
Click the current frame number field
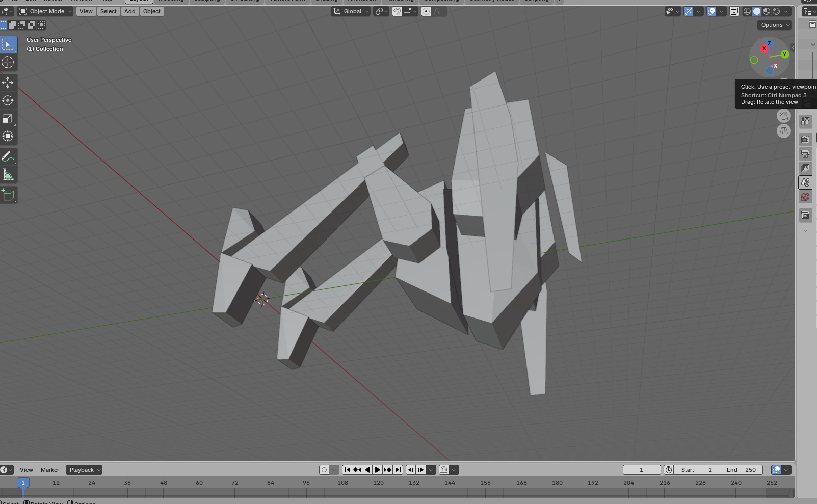point(642,470)
